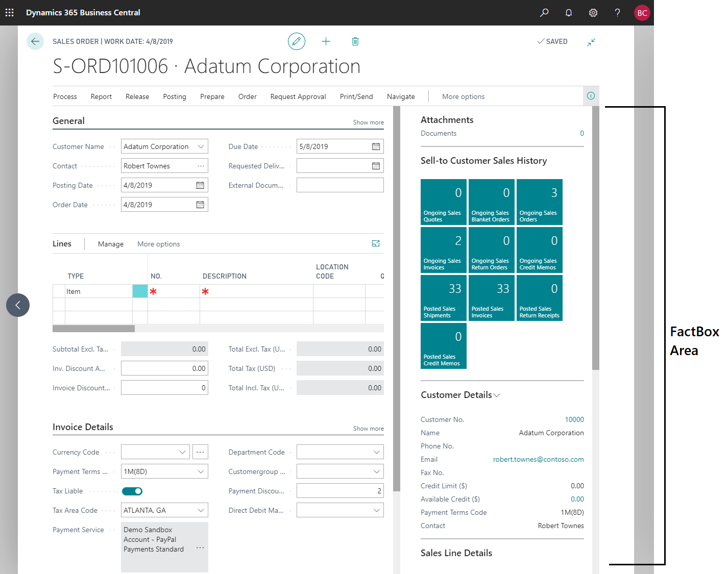Open Contact lookup ellipsis

point(201,166)
